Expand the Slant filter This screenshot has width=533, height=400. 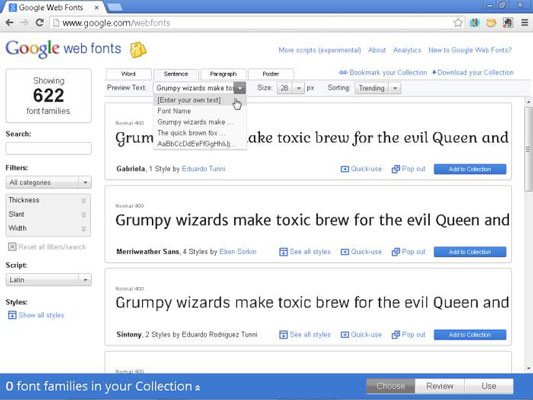(x=48, y=214)
